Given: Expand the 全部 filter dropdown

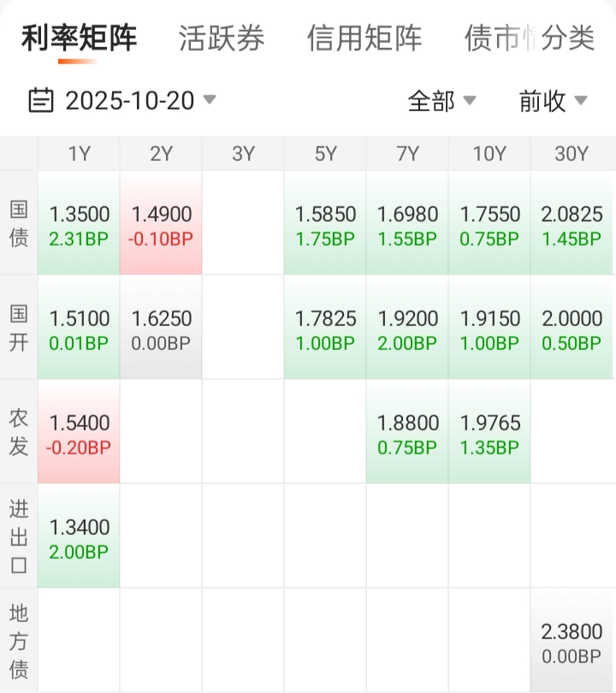Looking at the screenshot, I should tap(441, 101).
